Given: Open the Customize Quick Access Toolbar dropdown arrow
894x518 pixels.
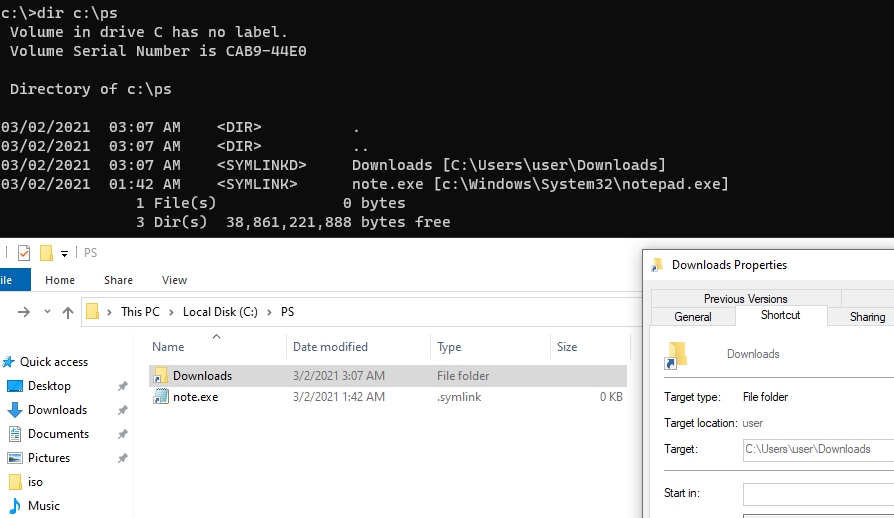Looking at the screenshot, I should 64,254.
